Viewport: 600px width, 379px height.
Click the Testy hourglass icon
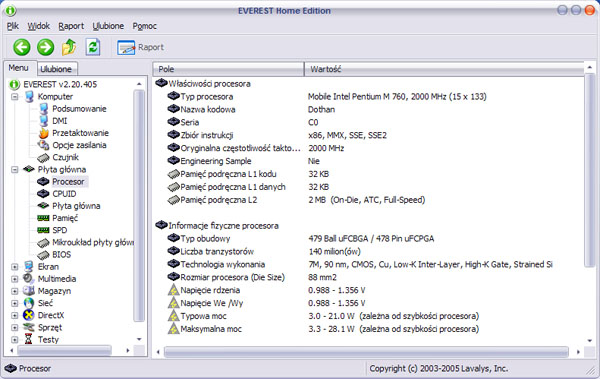(x=29, y=339)
